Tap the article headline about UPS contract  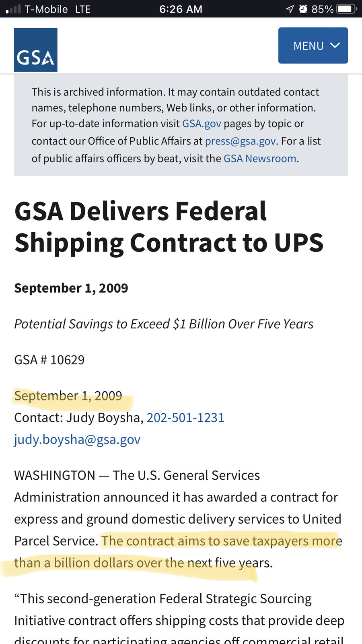tap(169, 227)
